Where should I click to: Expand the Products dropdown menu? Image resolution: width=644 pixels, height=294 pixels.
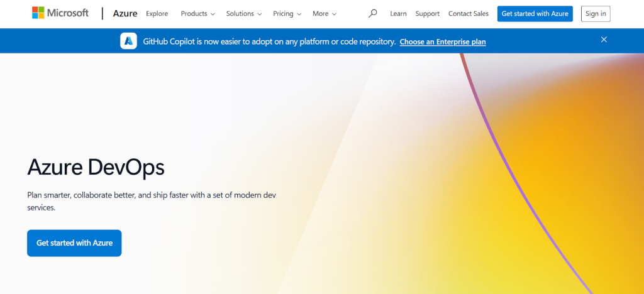pyautogui.click(x=197, y=14)
